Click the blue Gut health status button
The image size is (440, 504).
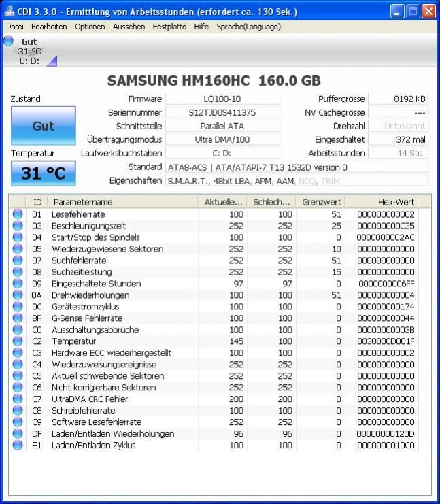(x=44, y=126)
